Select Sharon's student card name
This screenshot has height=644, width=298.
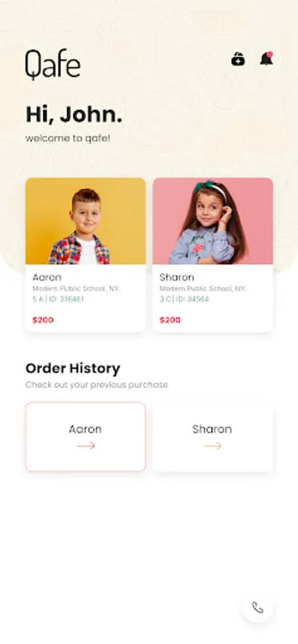(x=177, y=277)
